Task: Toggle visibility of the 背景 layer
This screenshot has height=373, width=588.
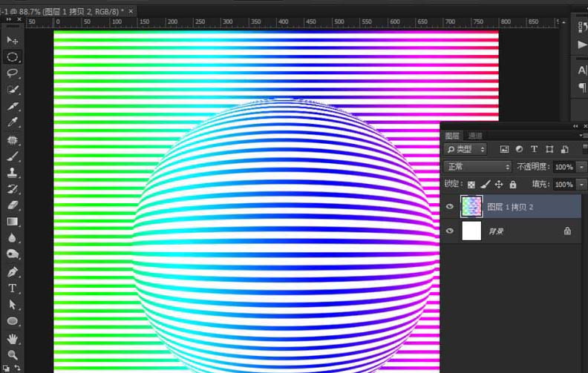Action: [x=450, y=231]
